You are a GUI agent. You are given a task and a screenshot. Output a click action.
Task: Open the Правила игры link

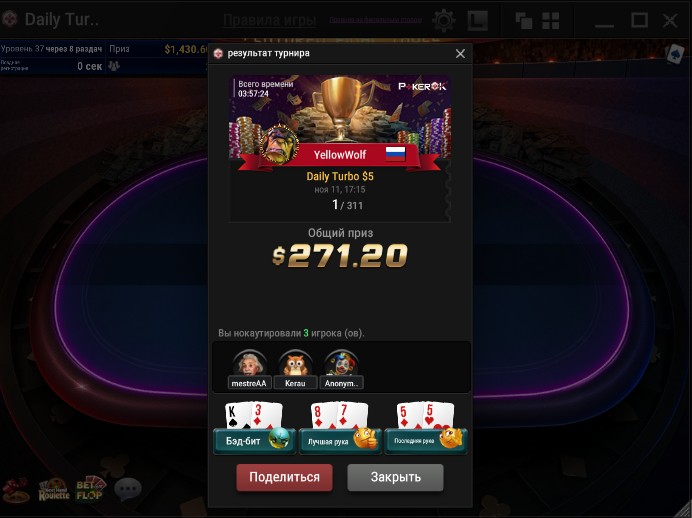coord(269,20)
